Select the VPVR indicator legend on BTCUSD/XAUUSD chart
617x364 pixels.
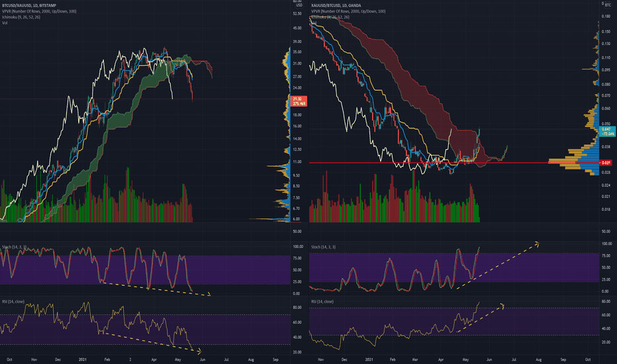pos(39,11)
